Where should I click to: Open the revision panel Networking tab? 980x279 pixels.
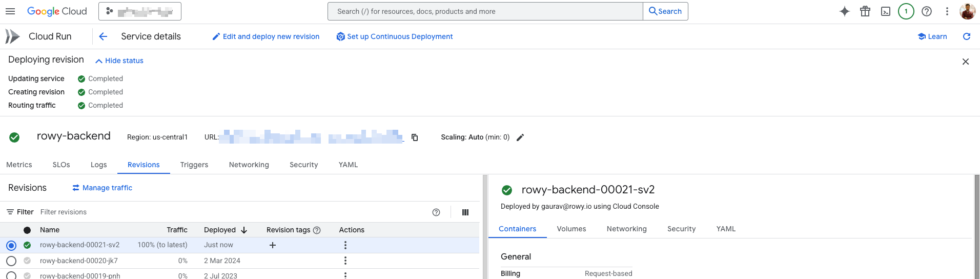627,229
